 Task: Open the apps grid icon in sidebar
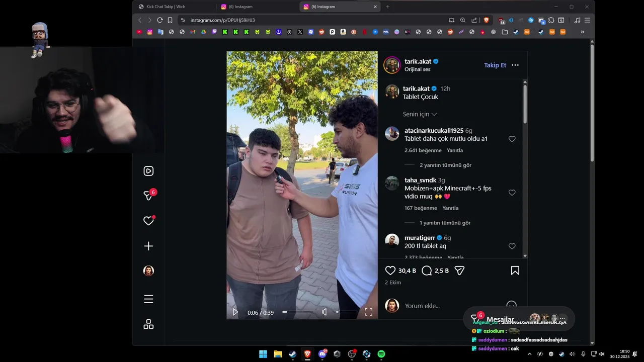148,324
